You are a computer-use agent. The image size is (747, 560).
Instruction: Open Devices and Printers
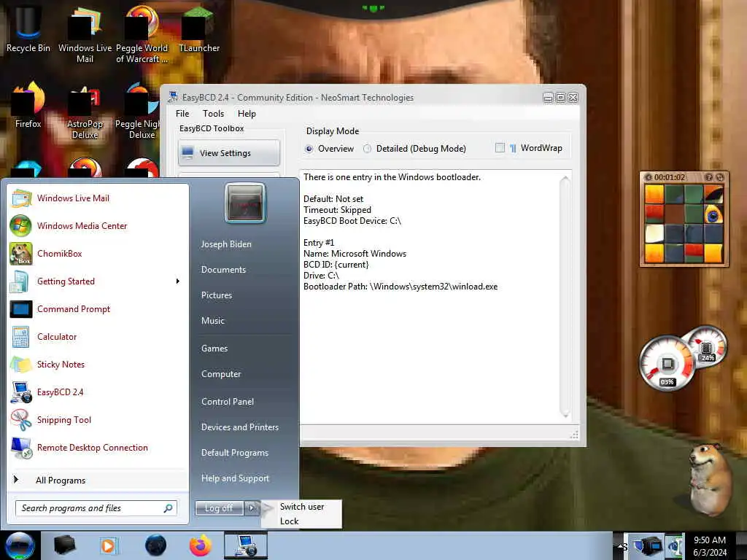(x=239, y=427)
